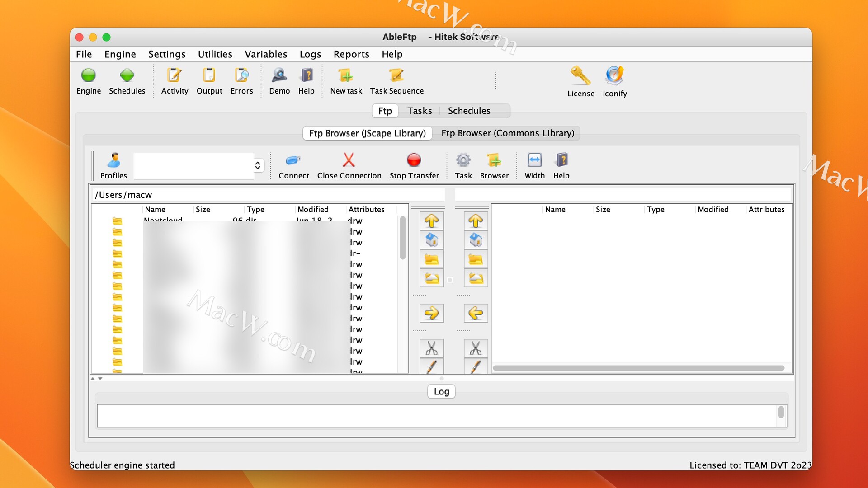Go to local home directory icon
868x488 pixels.
[x=432, y=240]
